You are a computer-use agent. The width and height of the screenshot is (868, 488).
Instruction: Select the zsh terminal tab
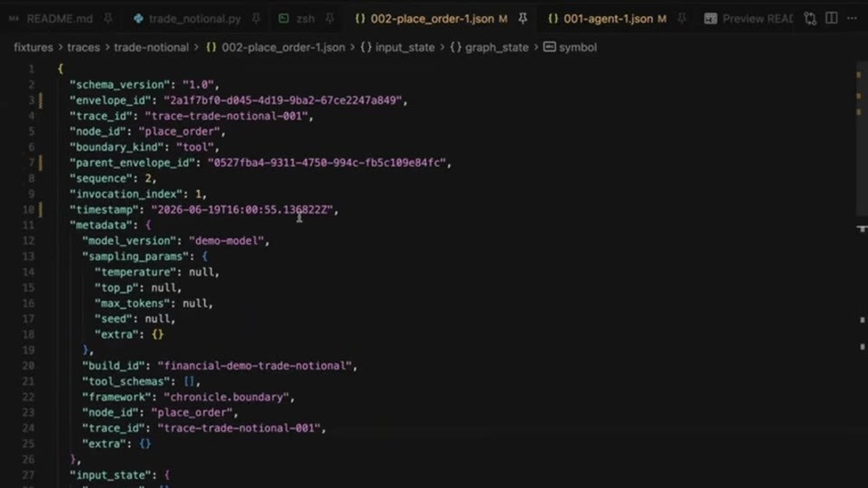[297, 19]
